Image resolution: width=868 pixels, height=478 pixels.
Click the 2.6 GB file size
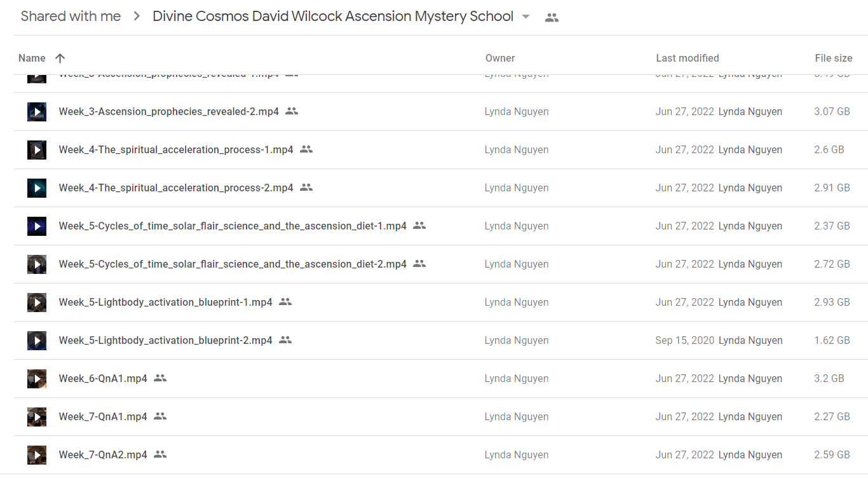click(x=829, y=150)
